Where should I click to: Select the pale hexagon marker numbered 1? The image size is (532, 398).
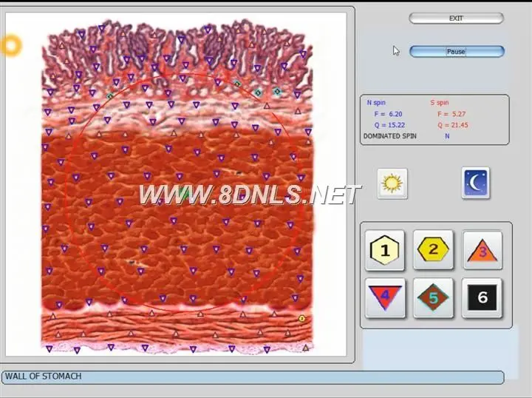[x=385, y=251]
